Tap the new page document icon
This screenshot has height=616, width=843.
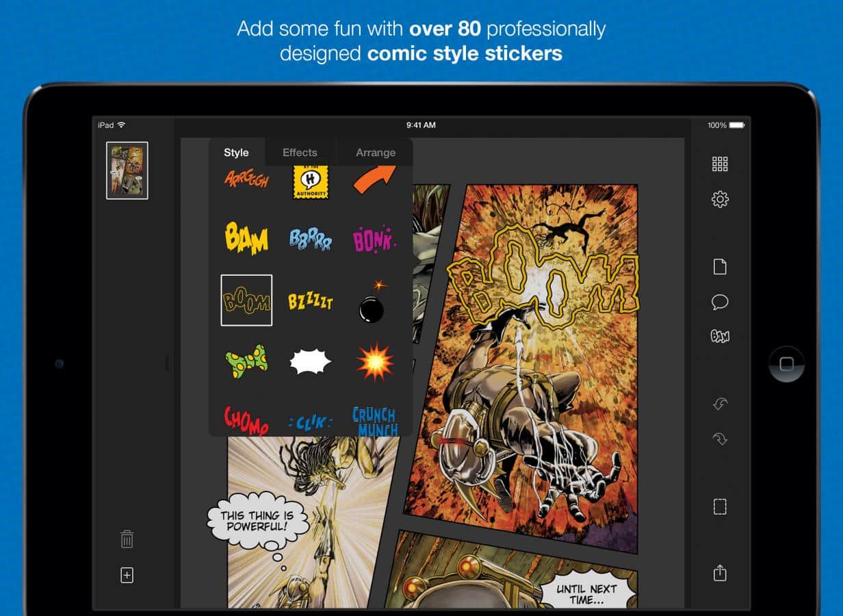pos(720,267)
